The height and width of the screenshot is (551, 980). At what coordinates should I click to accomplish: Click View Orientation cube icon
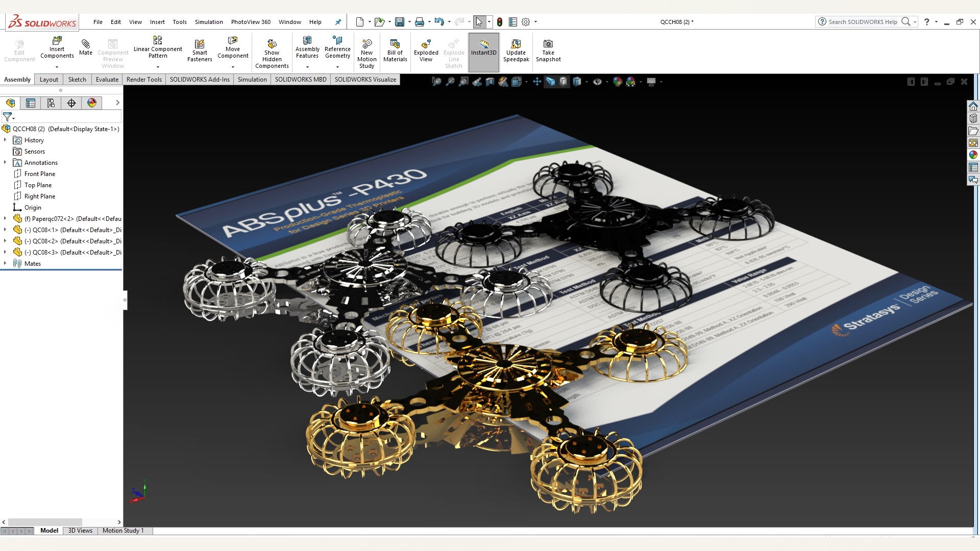point(517,82)
